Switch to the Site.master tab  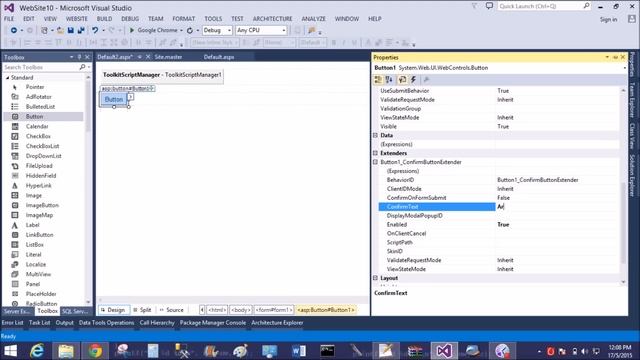168,57
